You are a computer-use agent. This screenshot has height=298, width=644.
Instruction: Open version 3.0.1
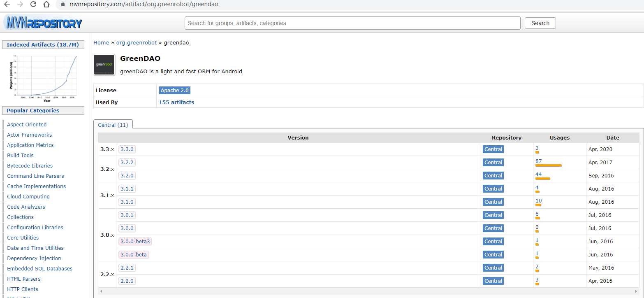click(127, 215)
